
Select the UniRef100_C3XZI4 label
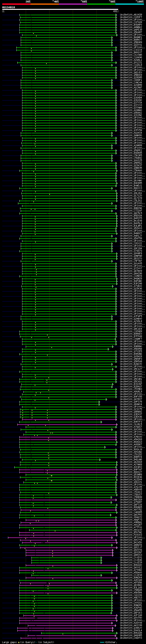131,50
